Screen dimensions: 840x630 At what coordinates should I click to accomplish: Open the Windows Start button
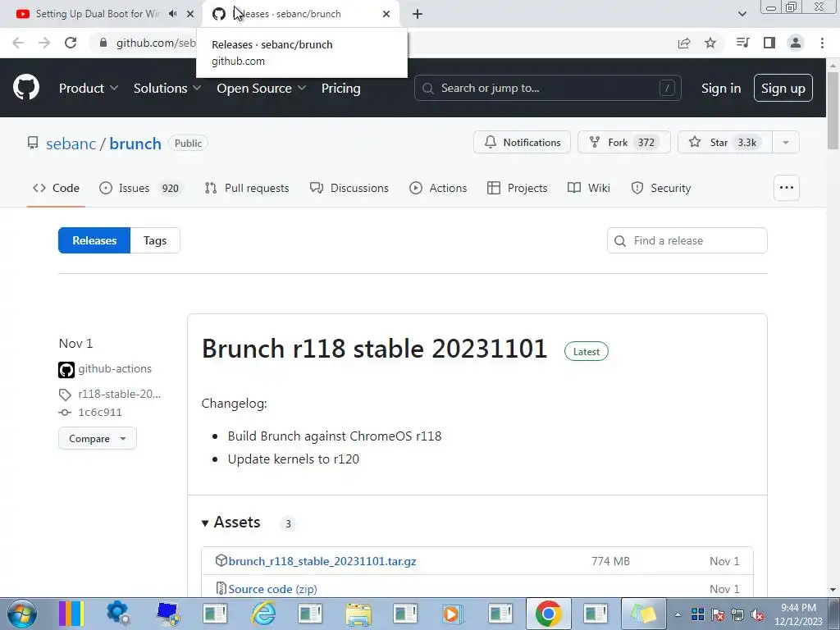click(22, 614)
